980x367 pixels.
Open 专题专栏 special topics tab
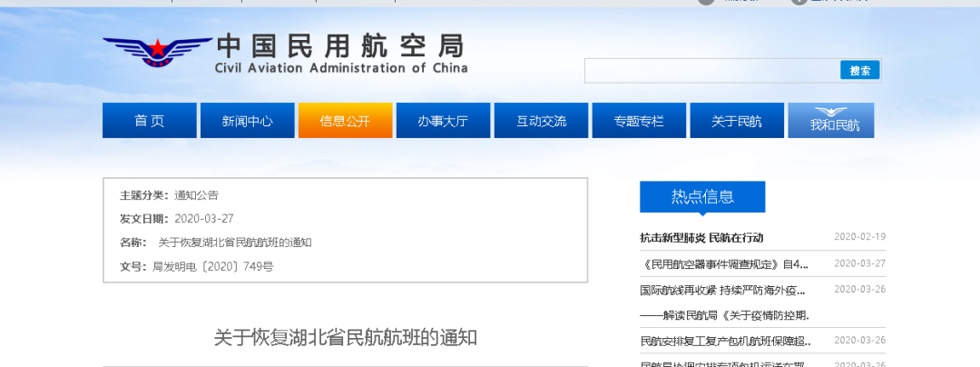click(x=639, y=121)
